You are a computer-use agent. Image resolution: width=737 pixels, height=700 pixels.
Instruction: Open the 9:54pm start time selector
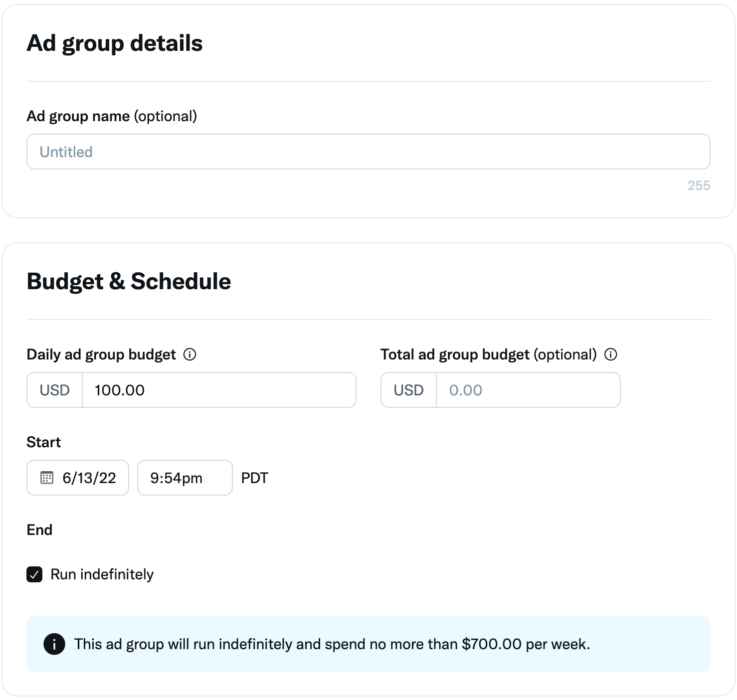[x=184, y=478]
